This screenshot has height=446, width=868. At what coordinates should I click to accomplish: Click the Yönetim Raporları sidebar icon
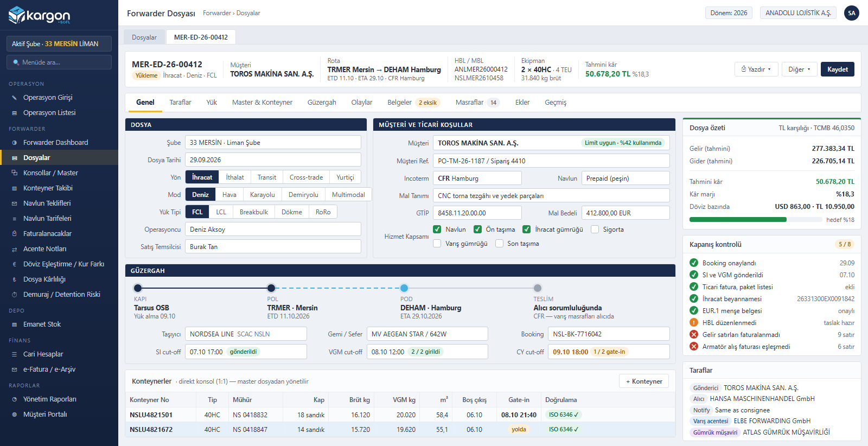point(15,399)
